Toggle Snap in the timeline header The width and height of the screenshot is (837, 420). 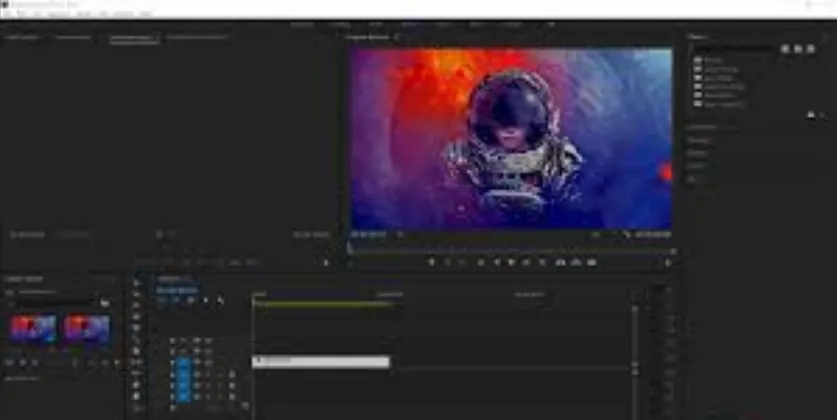coord(176,300)
